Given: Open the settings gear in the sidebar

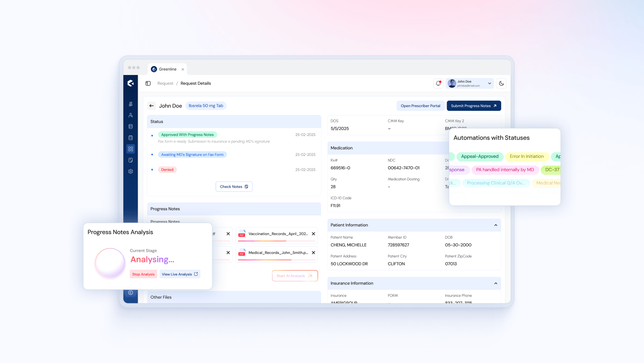Looking at the screenshot, I should pyautogui.click(x=131, y=171).
